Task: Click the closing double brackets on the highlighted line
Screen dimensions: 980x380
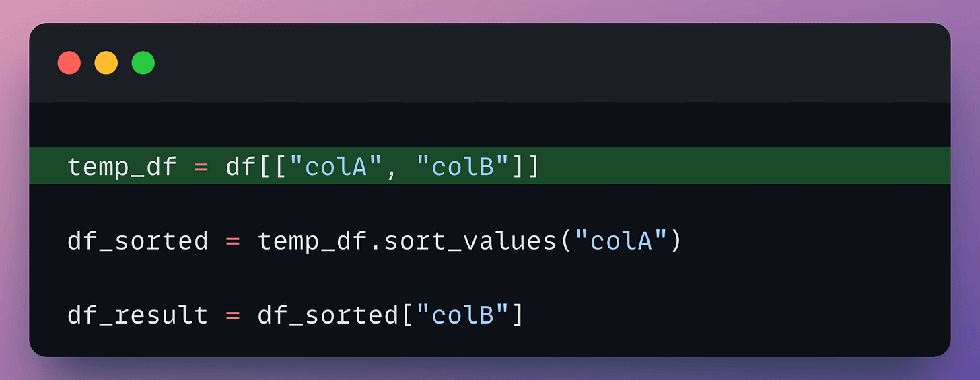Action: click(x=527, y=167)
